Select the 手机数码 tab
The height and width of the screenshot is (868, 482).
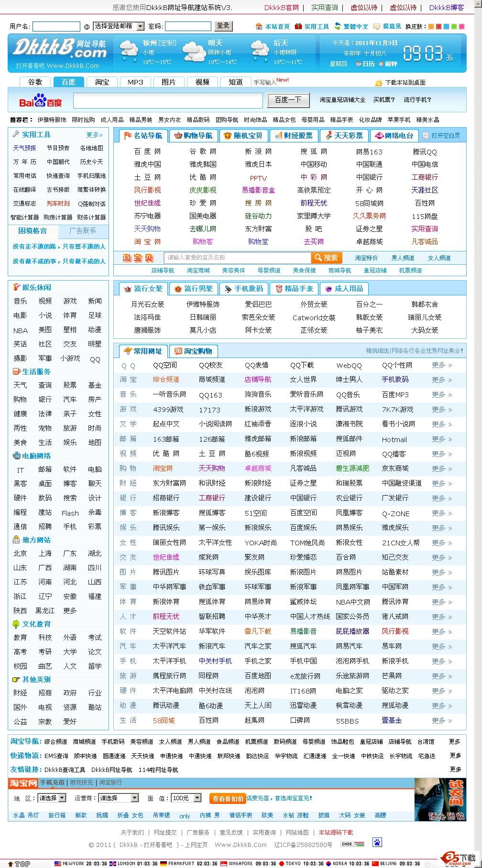pyautogui.click(x=244, y=289)
